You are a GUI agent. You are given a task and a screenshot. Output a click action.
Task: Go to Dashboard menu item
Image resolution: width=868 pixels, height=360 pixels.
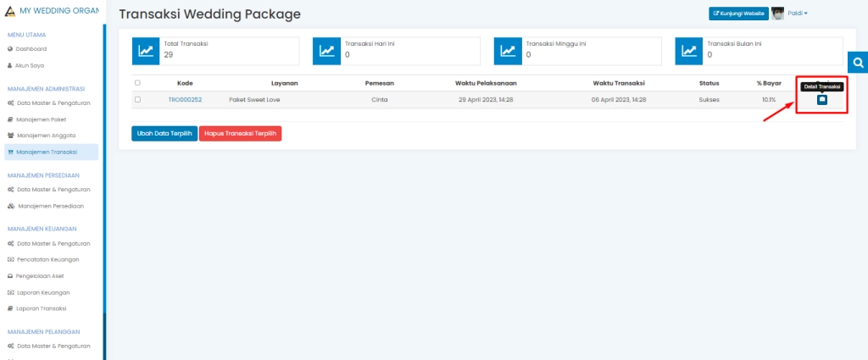point(31,49)
